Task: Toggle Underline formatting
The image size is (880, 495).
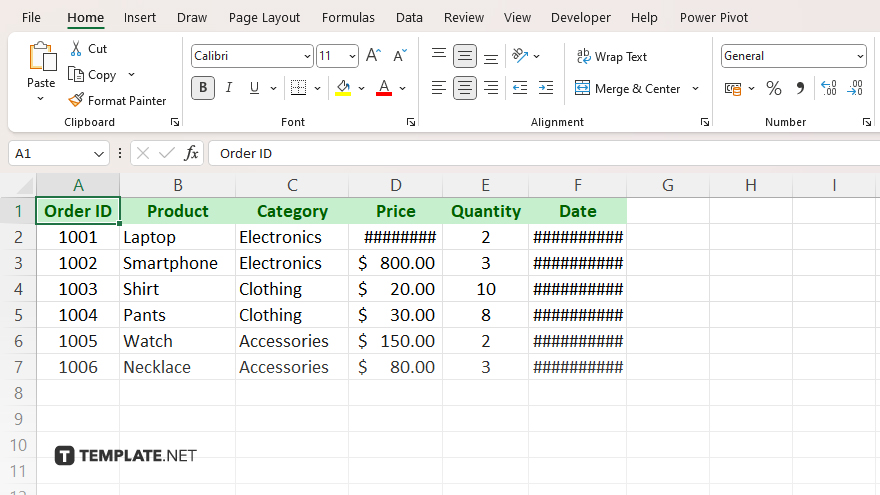Action: [254, 88]
